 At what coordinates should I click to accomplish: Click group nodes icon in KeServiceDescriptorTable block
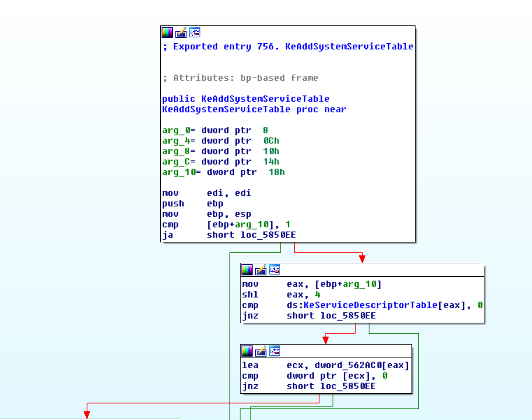click(274, 270)
